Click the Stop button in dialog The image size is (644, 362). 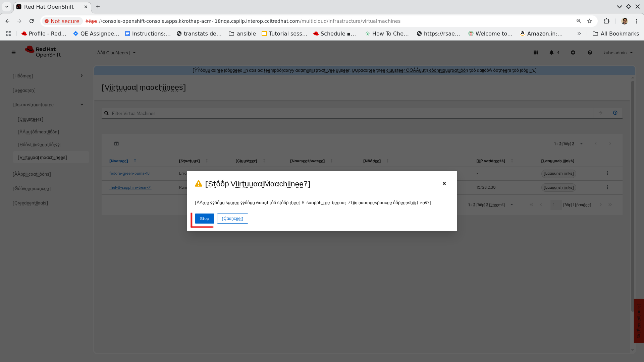pyautogui.click(x=204, y=219)
